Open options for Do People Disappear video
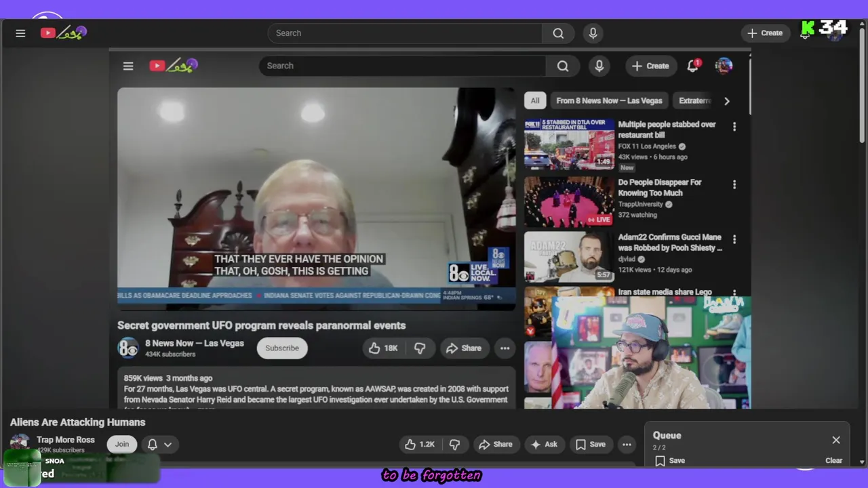868x488 pixels. click(734, 184)
